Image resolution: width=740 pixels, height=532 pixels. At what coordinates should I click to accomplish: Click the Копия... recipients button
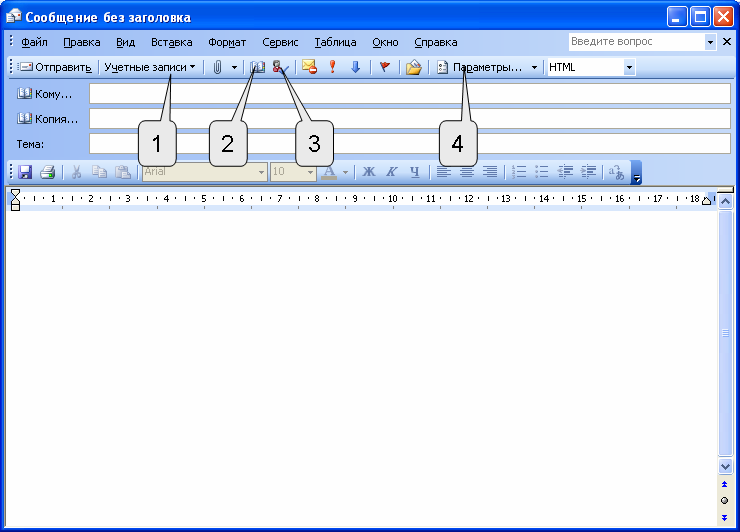[x=48, y=119]
